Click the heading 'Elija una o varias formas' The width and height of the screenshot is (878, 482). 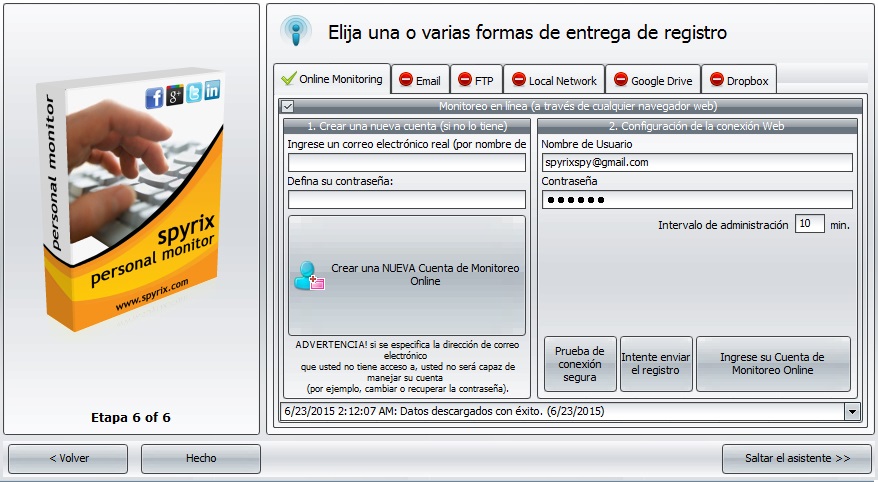tap(527, 32)
